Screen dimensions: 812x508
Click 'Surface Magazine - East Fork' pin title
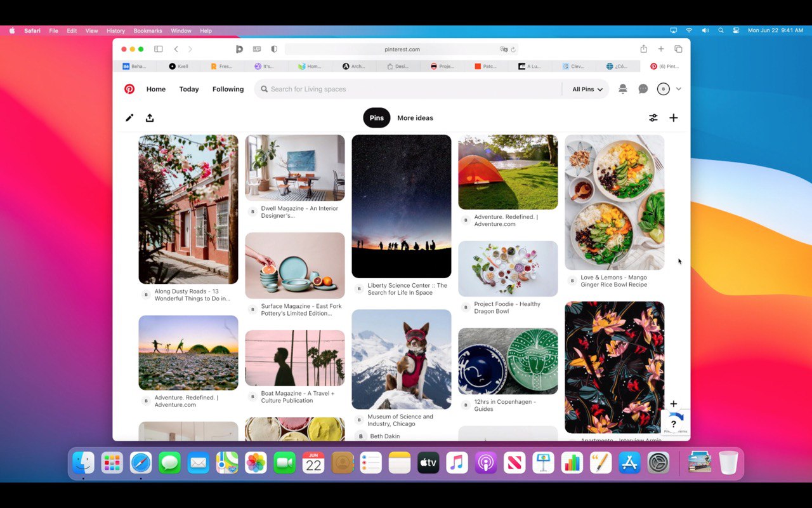301,310
